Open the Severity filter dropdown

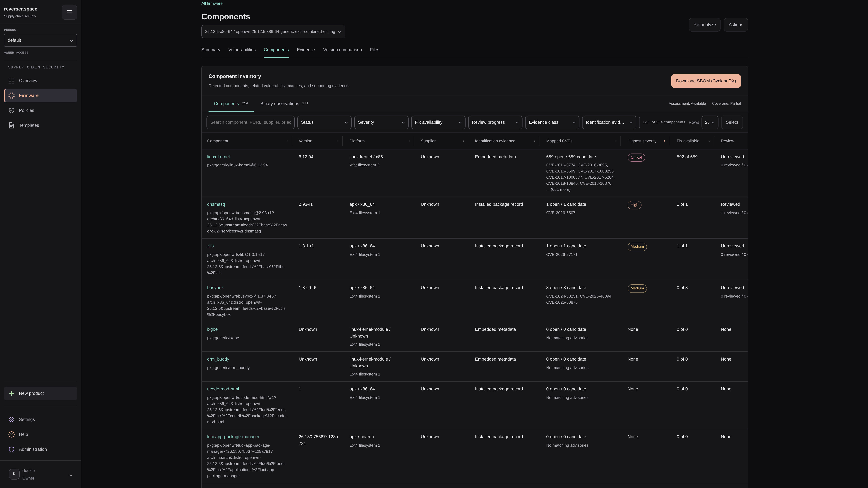[x=381, y=122]
